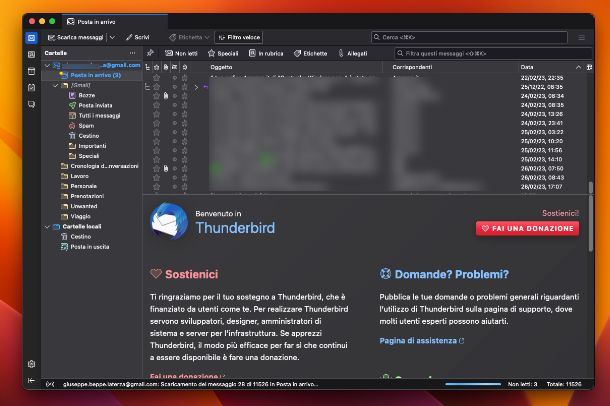Sort by starred column header icon
The height and width of the screenshot is (406, 610).
156,67
